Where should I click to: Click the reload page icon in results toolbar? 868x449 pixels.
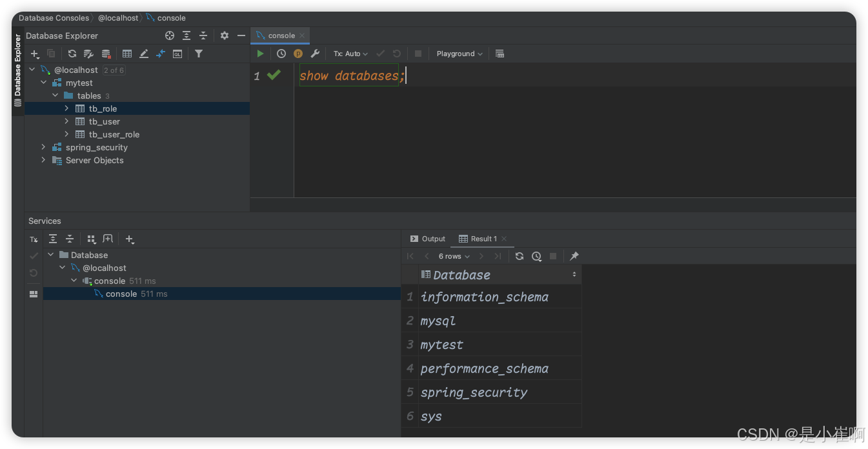pos(520,256)
